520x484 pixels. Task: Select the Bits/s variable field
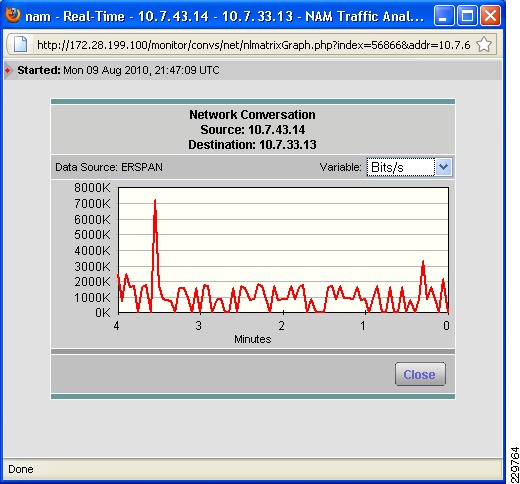click(401, 167)
